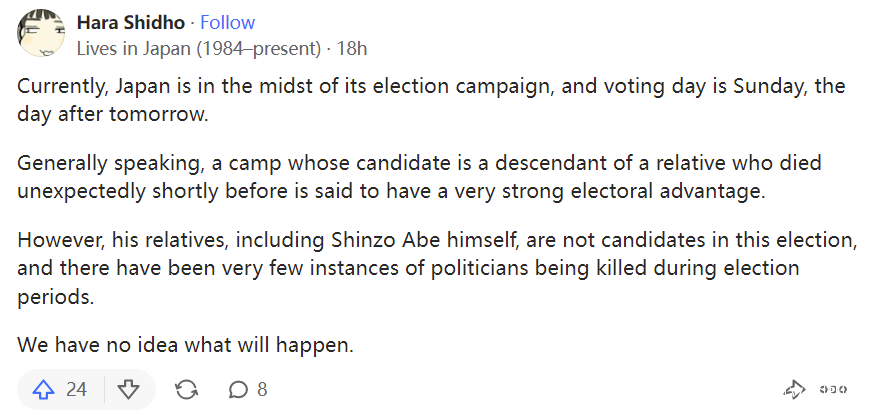Open the three-dot more options menu
872x417 pixels.
tap(833, 389)
